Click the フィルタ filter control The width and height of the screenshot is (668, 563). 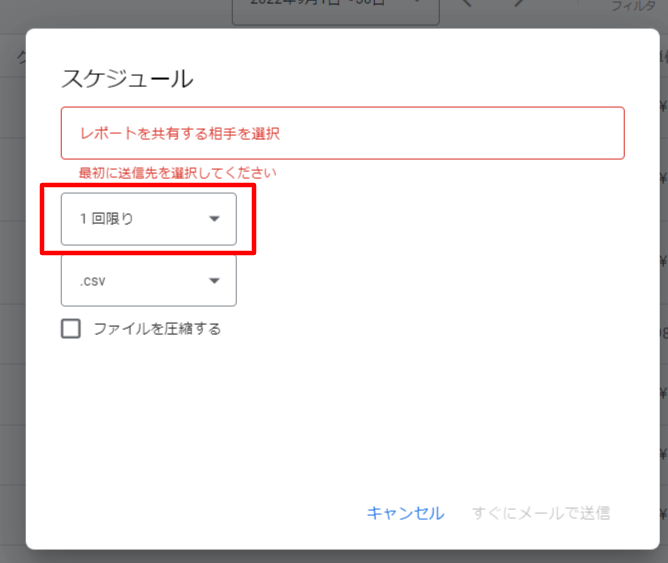tap(633, 8)
